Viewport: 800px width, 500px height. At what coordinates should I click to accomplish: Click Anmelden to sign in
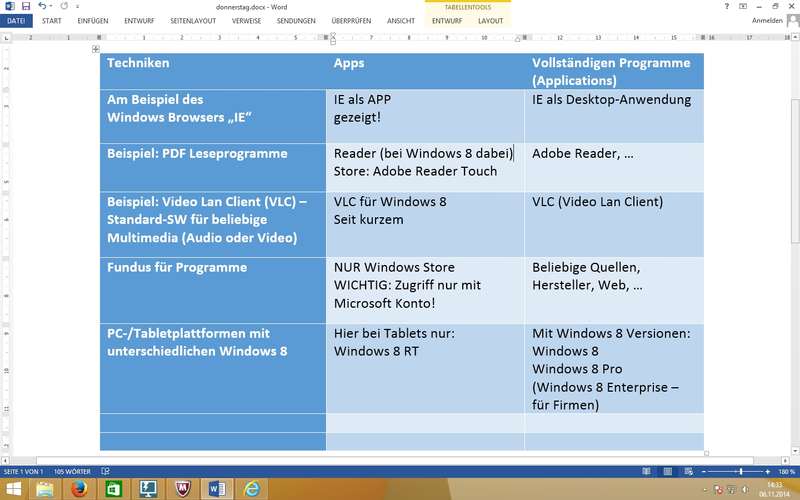[x=767, y=20]
